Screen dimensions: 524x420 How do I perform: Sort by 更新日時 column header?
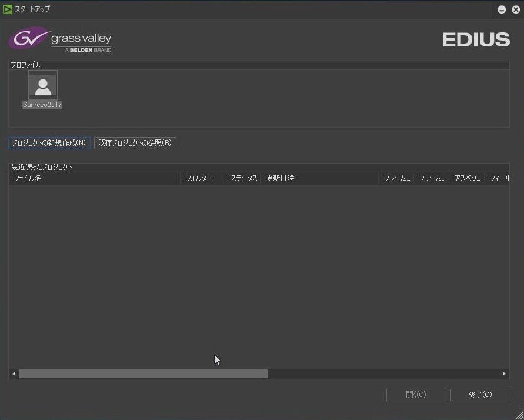pos(319,178)
